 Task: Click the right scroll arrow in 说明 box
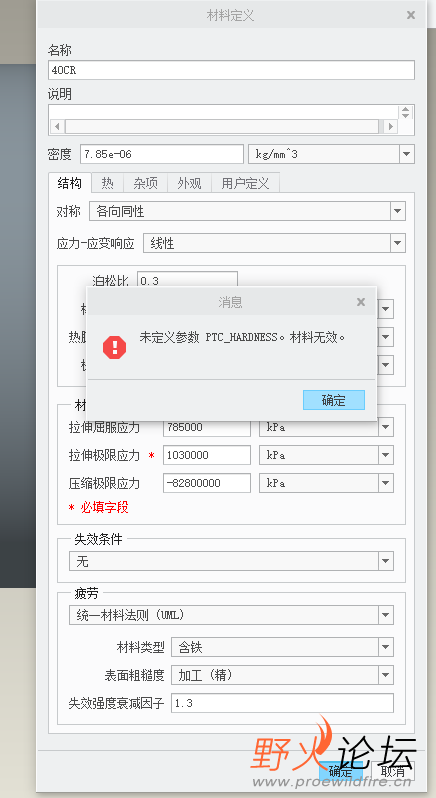390,126
